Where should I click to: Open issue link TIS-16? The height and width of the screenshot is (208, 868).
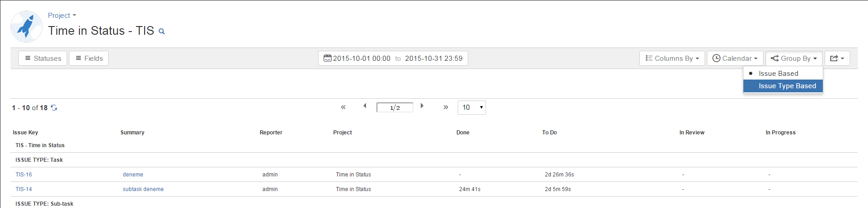click(24, 175)
